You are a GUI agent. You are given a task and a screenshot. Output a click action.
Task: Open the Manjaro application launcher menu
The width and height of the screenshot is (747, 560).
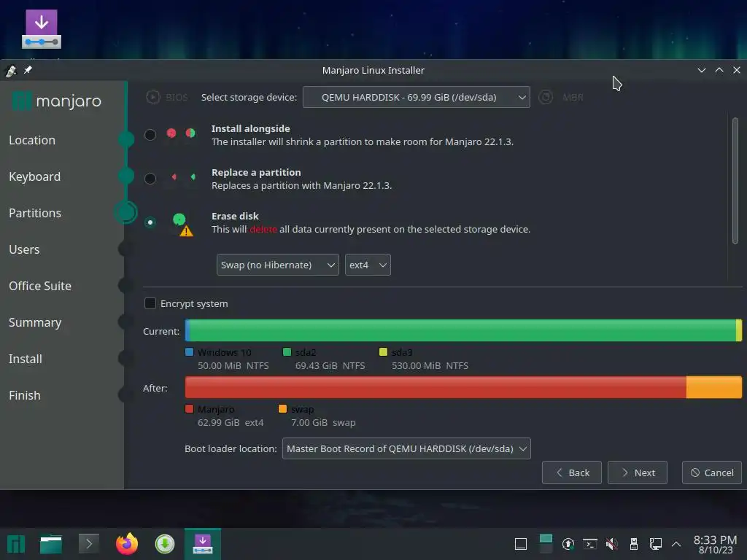(x=16, y=544)
